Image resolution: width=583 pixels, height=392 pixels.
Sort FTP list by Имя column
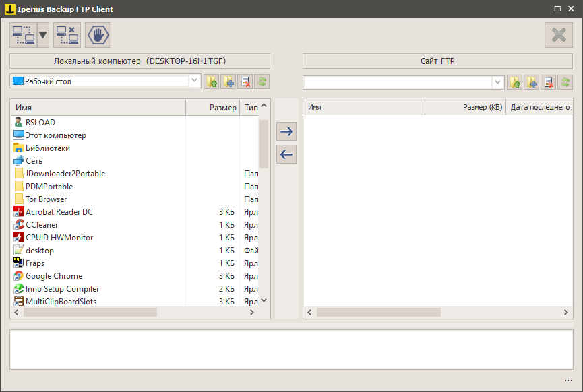click(x=365, y=107)
